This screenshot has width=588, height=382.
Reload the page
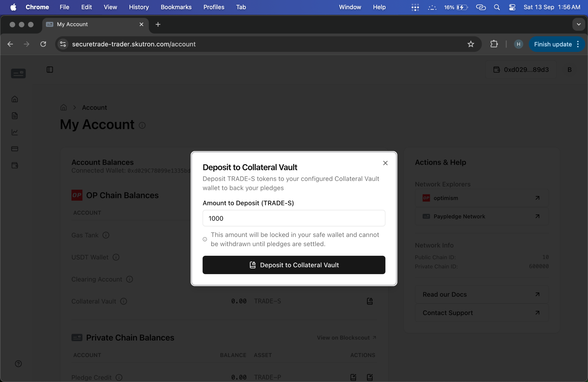[x=43, y=44]
